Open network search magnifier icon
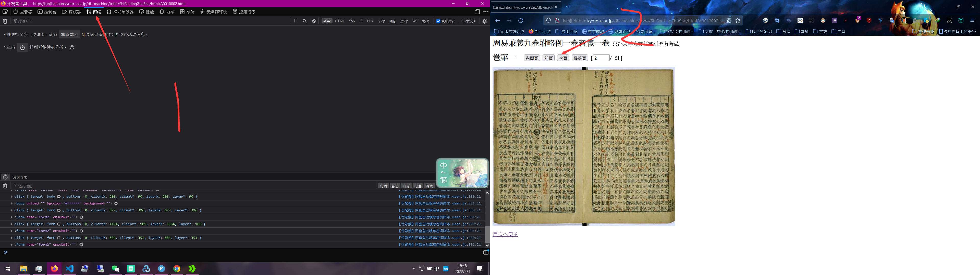Image resolution: width=980 pixels, height=275 pixels. 305,21
